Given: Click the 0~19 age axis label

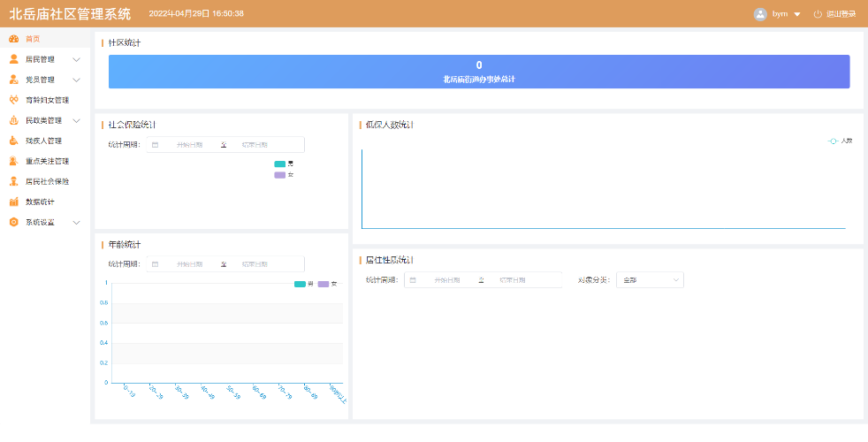Looking at the screenshot, I should [128, 392].
